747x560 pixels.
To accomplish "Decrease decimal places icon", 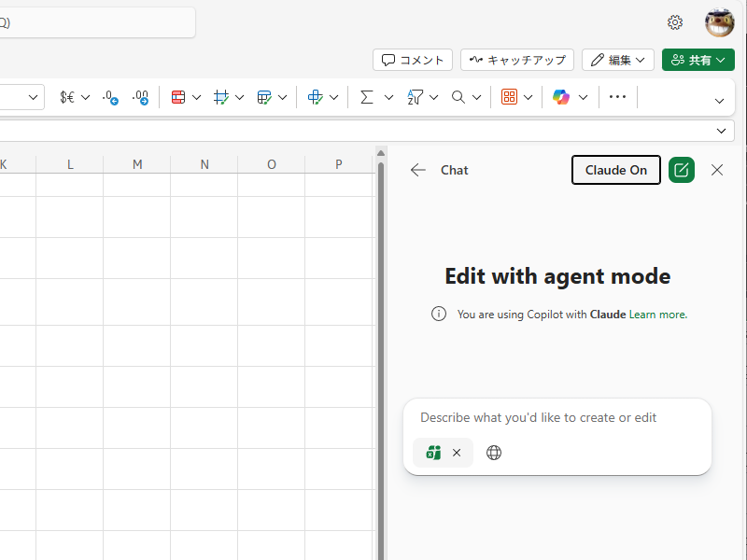I will pyautogui.click(x=110, y=97).
